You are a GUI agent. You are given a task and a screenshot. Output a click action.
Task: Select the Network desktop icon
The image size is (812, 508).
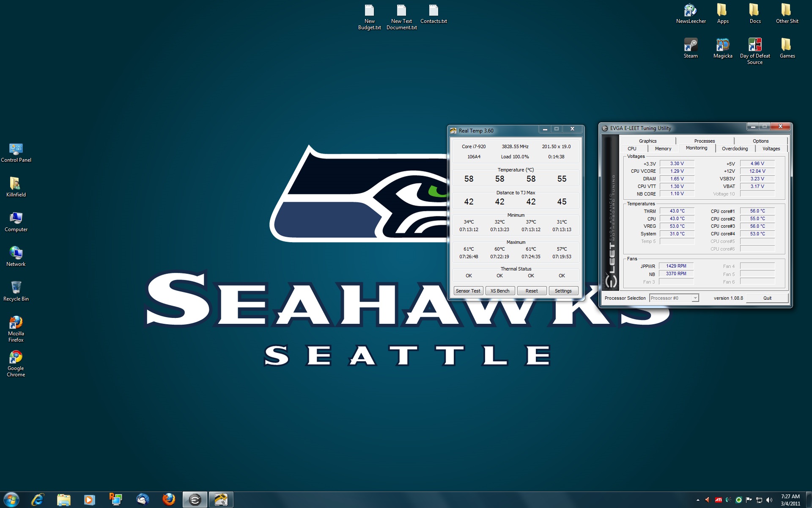point(16,257)
